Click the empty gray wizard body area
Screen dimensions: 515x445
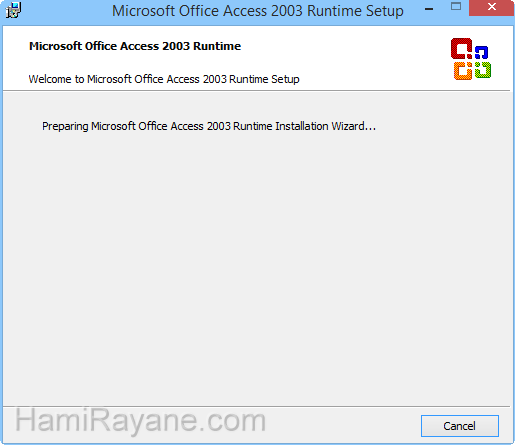point(257,267)
